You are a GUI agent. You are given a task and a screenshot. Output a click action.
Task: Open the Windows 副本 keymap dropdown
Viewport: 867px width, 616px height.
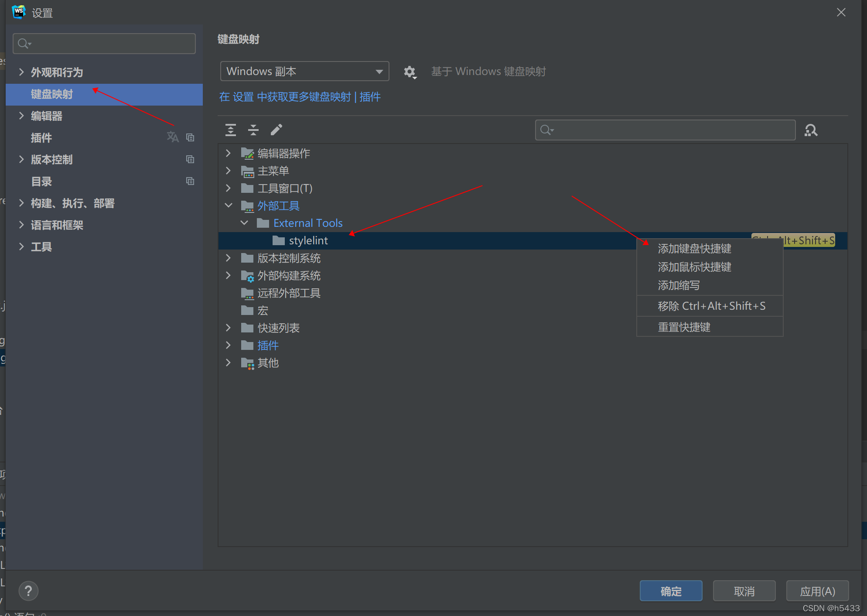pos(304,71)
